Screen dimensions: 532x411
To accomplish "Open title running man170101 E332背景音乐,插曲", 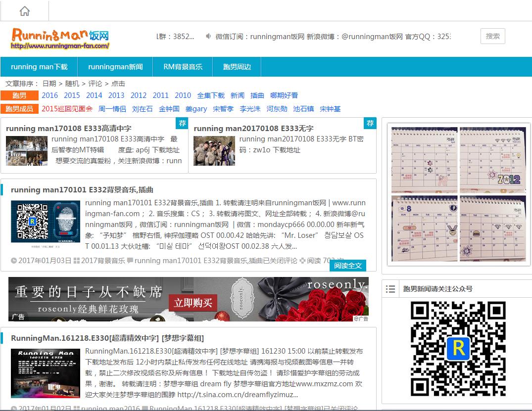I will point(82,190).
